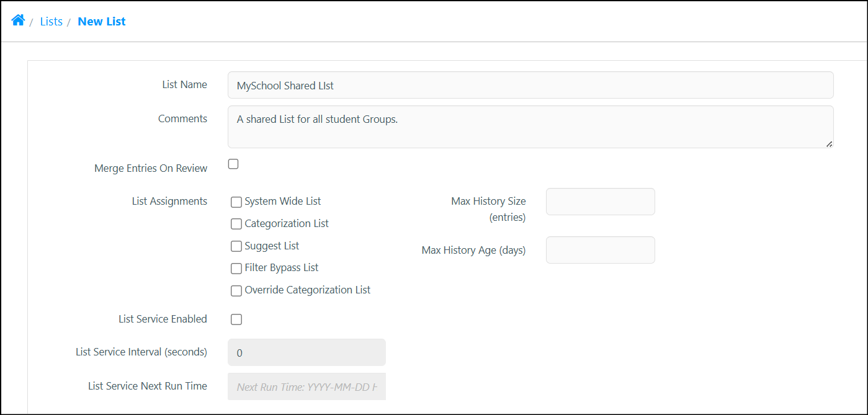Click the Override Categorization List label
Image resolution: width=868 pixels, height=415 pixels.
308,290
